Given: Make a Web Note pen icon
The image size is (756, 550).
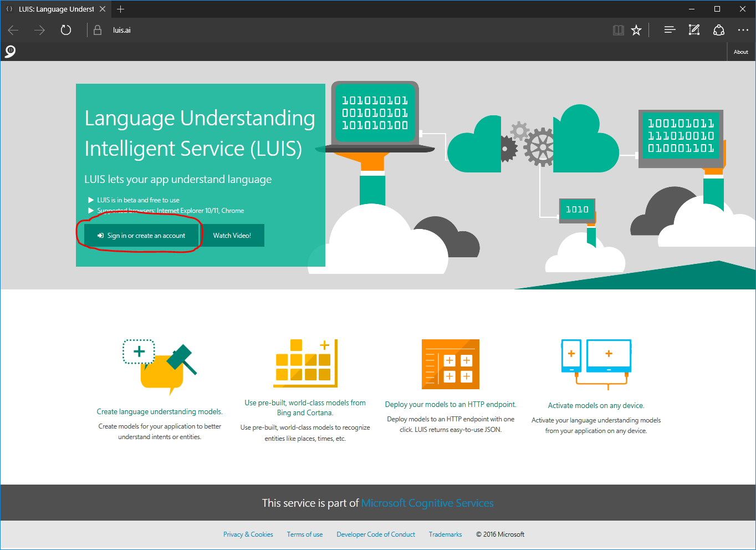Looking at the screenshot, I should (694, 30).
